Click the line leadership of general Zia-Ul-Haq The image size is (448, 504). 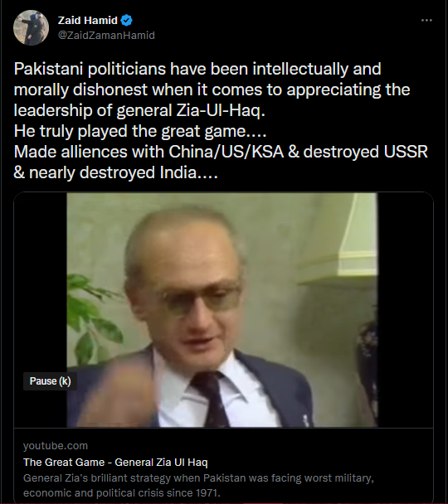(x=139, y=110)
